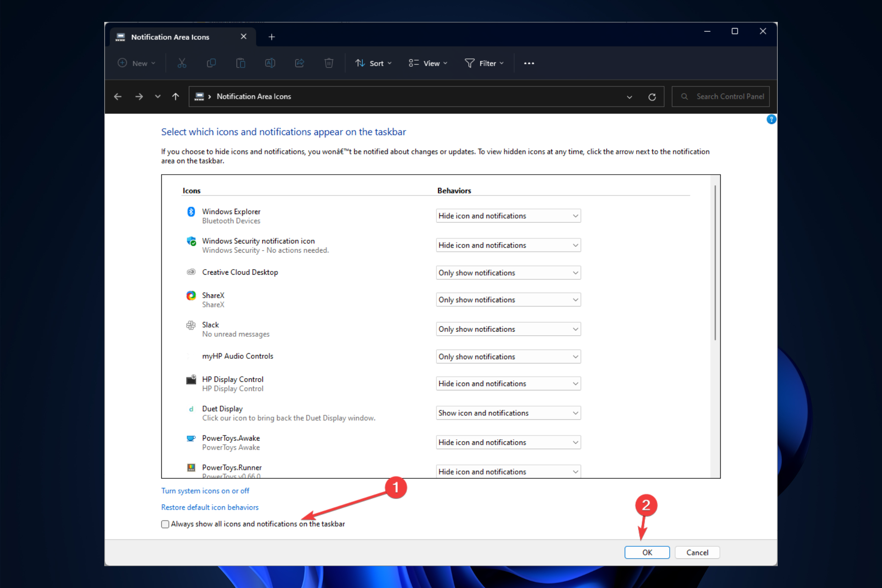Viewport: 882px width, 588px height.
Task: Refresh the Notification Area Icons page
Action: [x=652, y=97]
